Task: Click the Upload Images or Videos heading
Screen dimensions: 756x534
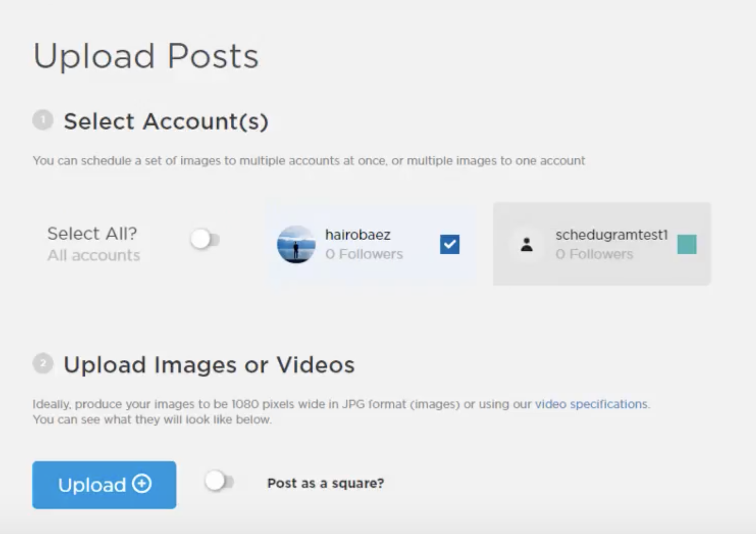Action: [209, 365]
